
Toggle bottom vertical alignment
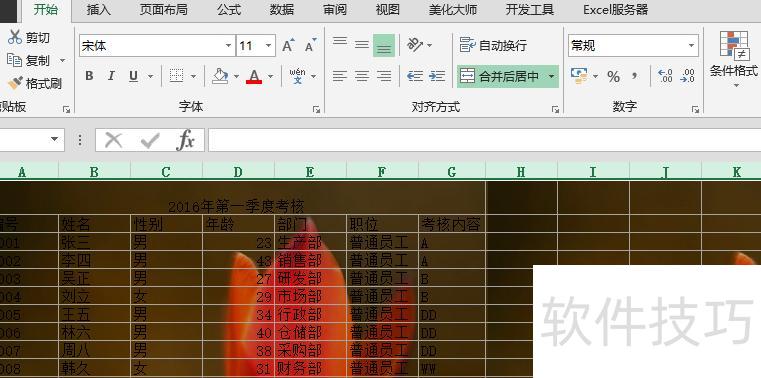[384, 46]
